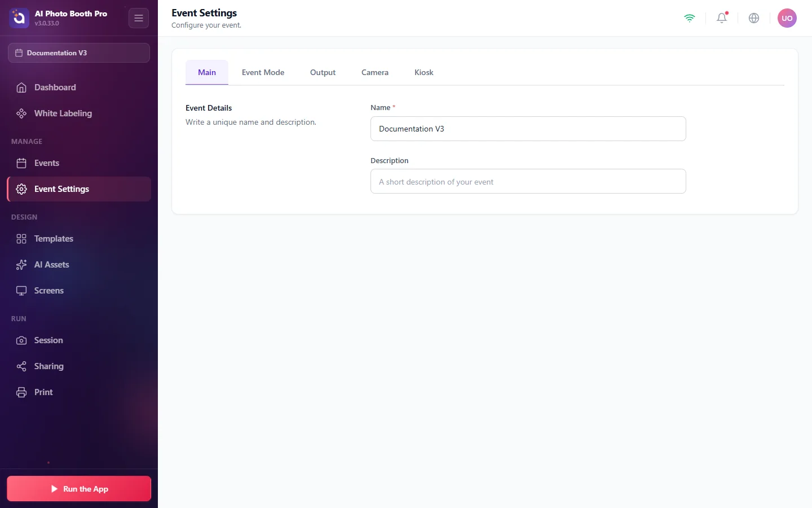Image resolution: width=812 pixels, height=508 pixels.
Task: Click the RUN section header
Action: click(x=19, y=319)
